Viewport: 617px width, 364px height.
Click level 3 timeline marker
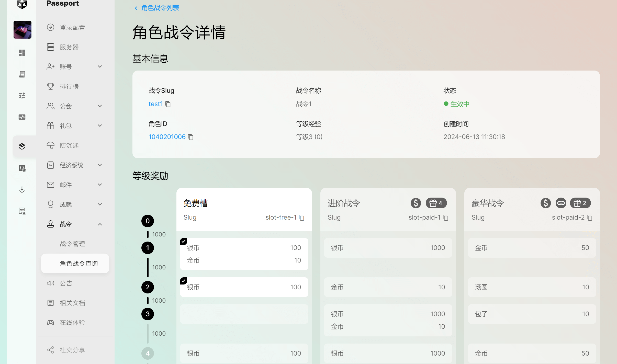[x=148, y=314]
